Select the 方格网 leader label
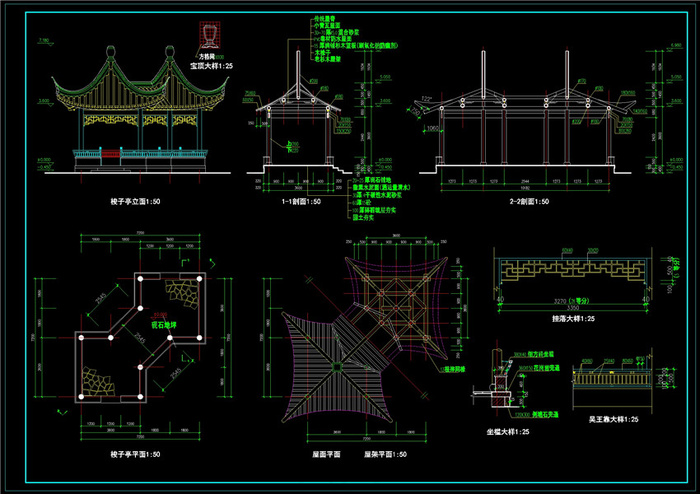700x494 pixels. [x=207, y=57]
